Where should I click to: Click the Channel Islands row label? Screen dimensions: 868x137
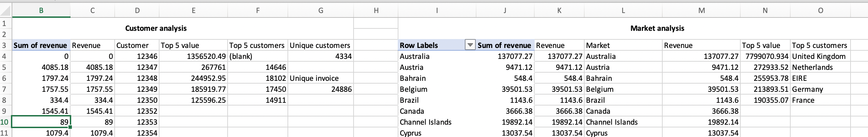point(436,122)
